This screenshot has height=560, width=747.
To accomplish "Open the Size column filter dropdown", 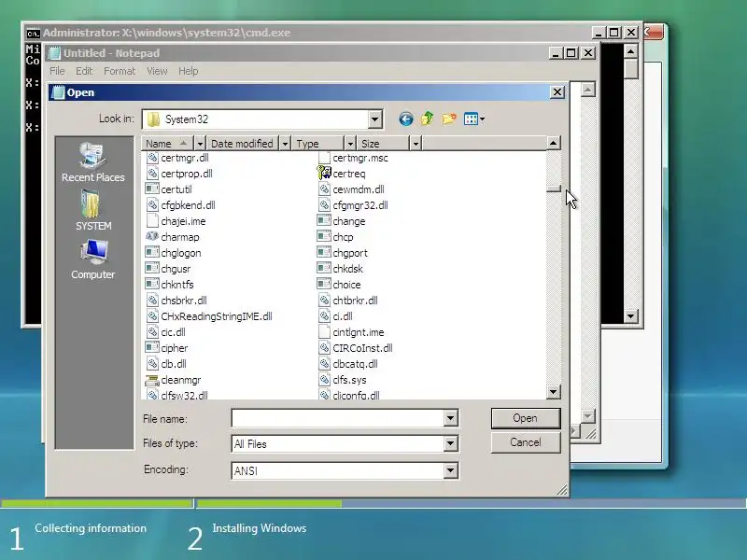I will coord(416,144).
